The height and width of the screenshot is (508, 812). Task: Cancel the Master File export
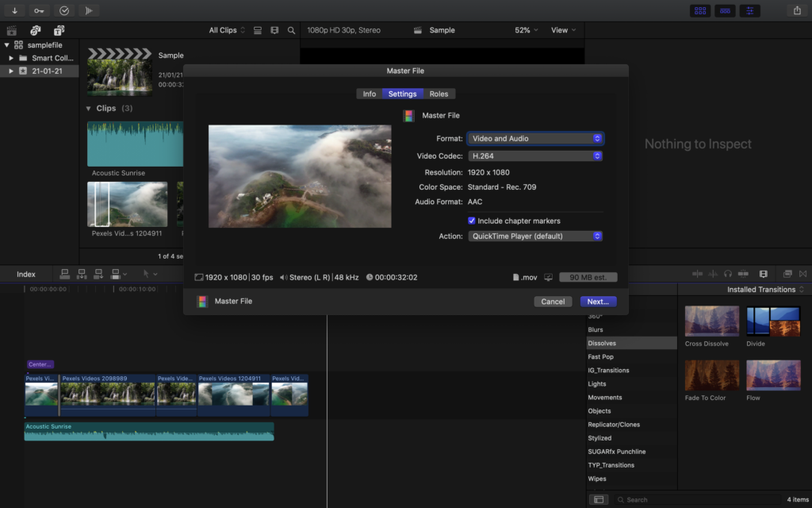pyautogui.click(x=553, y=301)
